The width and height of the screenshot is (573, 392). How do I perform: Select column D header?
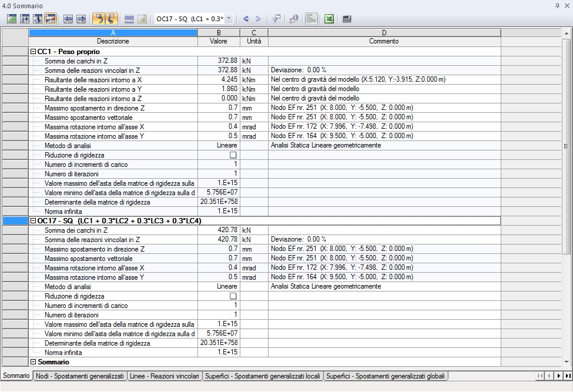384,33
